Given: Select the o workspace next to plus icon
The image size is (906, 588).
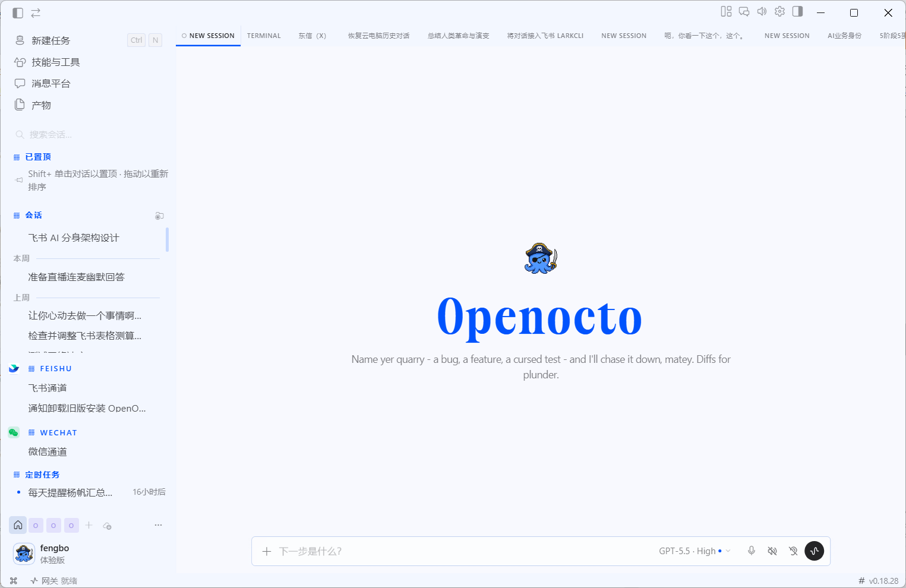Looking at the screenshot, I should click(71, 526).
